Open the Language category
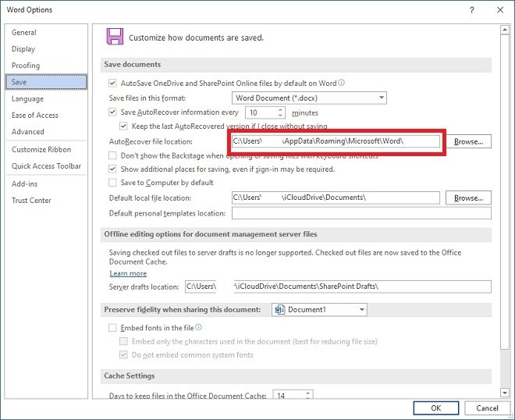 pos(46,98)
